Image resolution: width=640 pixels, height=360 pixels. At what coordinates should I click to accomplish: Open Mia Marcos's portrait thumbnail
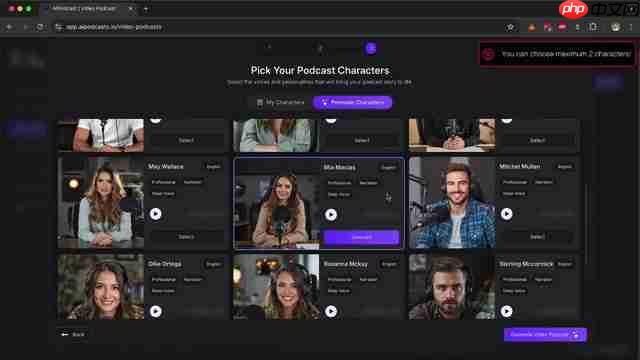tap(276, 204)
